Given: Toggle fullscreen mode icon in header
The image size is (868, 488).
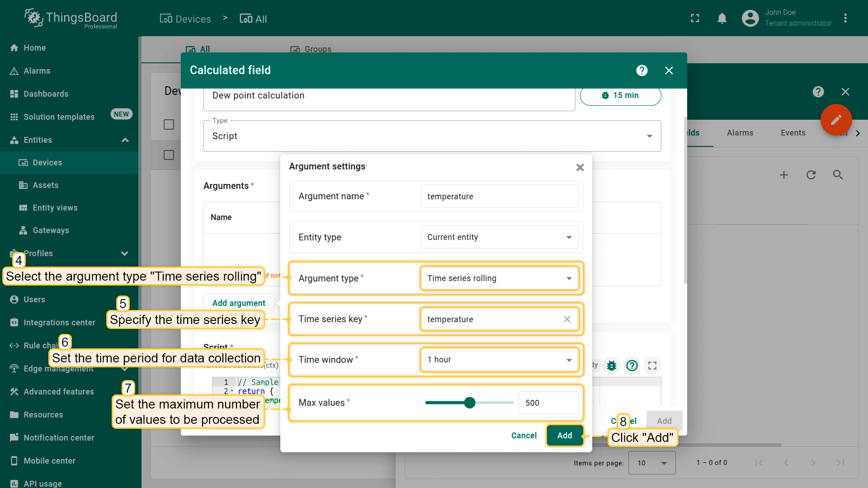Looking at the screenshot, I should (695, 19).
